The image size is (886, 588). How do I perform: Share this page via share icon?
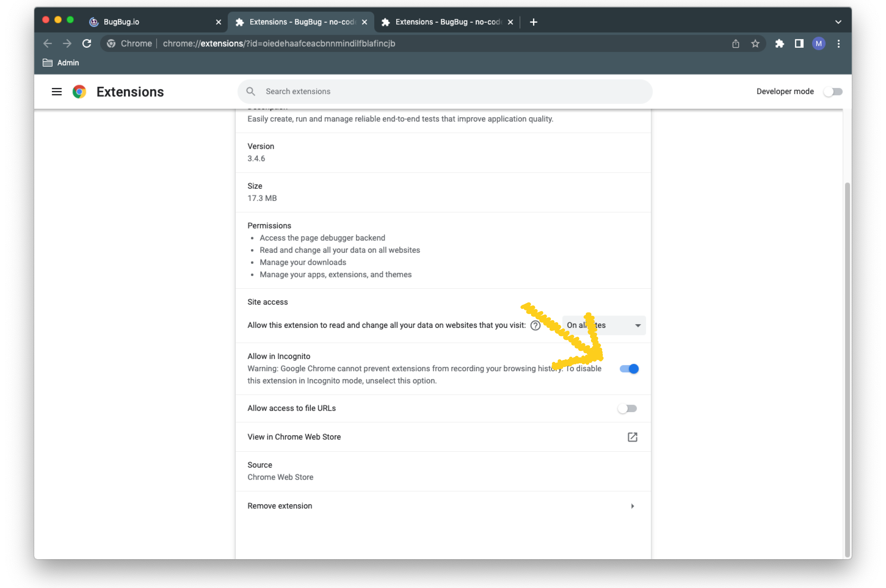736,43
